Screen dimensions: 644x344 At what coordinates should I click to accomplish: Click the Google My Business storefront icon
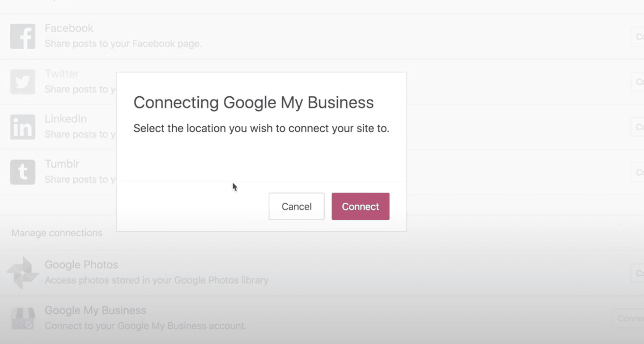(x=23, y=318)
